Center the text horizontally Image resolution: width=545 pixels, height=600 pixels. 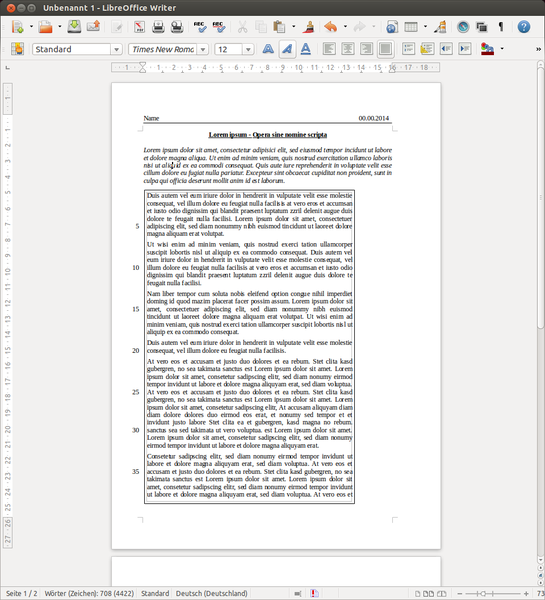point(348,49)
